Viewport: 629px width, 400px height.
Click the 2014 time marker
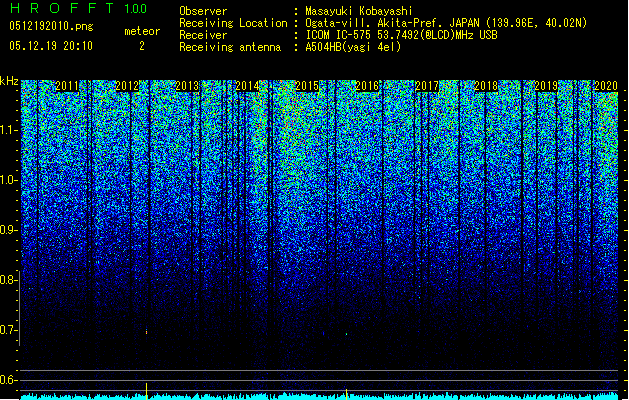coord(247,86)
